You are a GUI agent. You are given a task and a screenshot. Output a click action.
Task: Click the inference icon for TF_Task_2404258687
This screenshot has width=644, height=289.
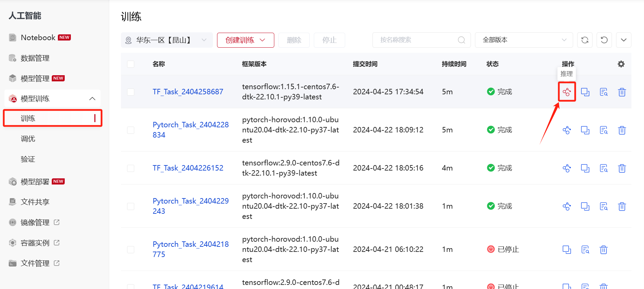(567, 92)
